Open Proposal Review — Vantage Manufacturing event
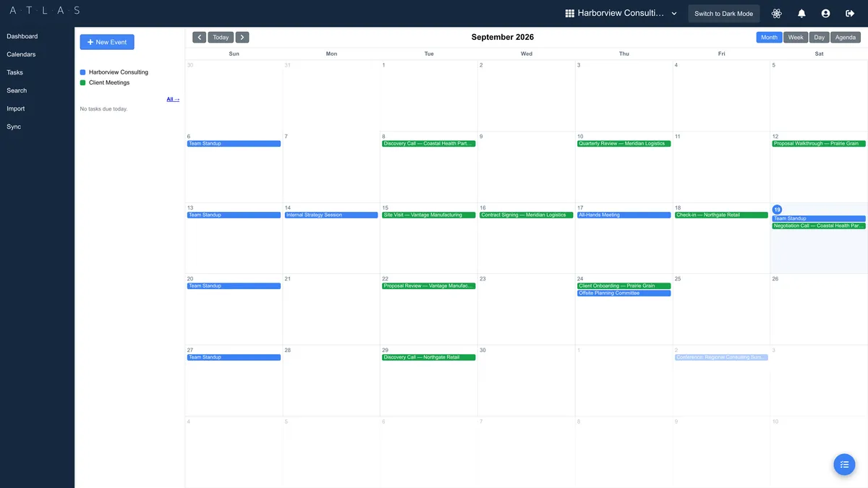Viewport: 868px width, 488px height. [429, 286]
